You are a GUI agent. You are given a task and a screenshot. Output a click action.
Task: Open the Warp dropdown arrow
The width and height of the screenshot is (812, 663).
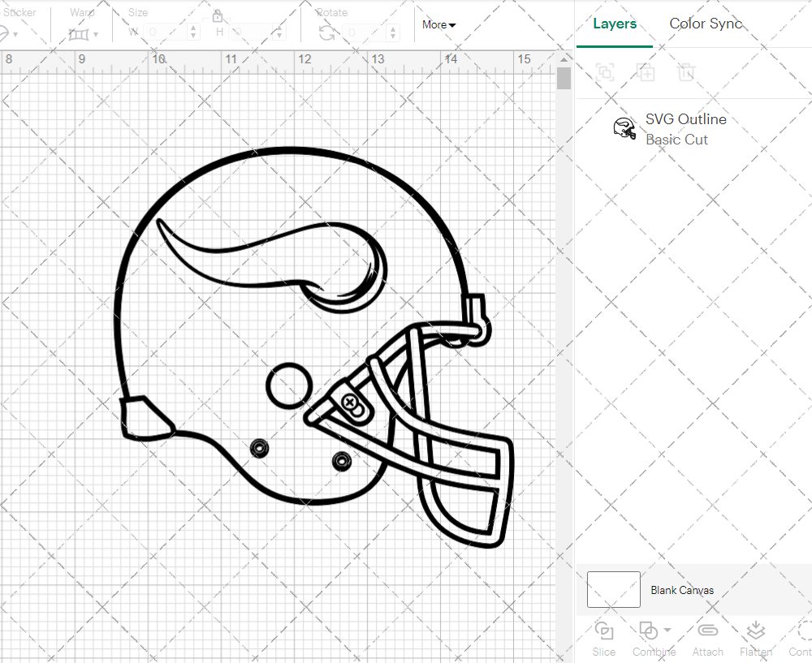97,35
